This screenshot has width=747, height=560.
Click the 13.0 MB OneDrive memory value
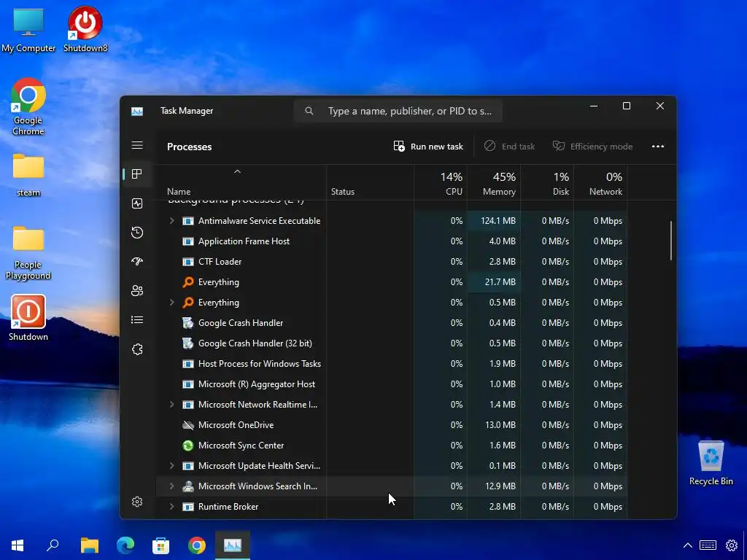coord(500,425)
